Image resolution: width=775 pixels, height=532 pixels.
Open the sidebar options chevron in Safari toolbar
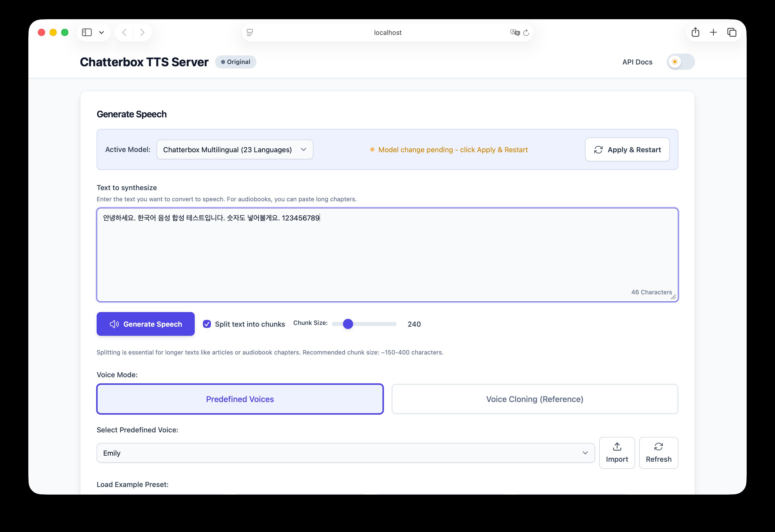click(101, 32)
